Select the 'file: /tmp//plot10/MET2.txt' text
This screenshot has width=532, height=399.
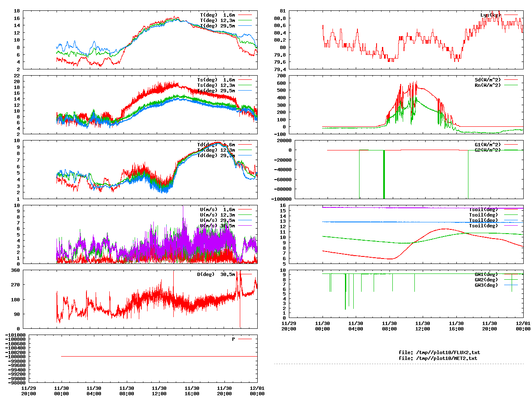(438, 358)
